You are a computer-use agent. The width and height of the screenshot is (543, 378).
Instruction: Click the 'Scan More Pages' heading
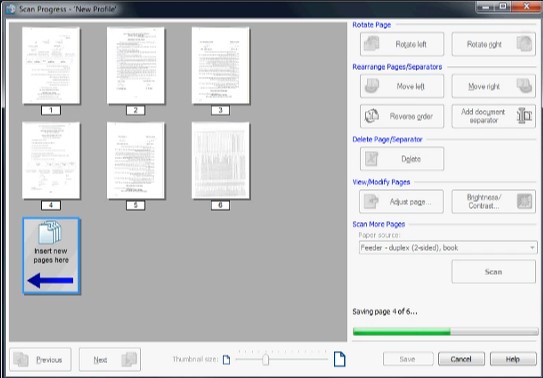tap(379, 224)
